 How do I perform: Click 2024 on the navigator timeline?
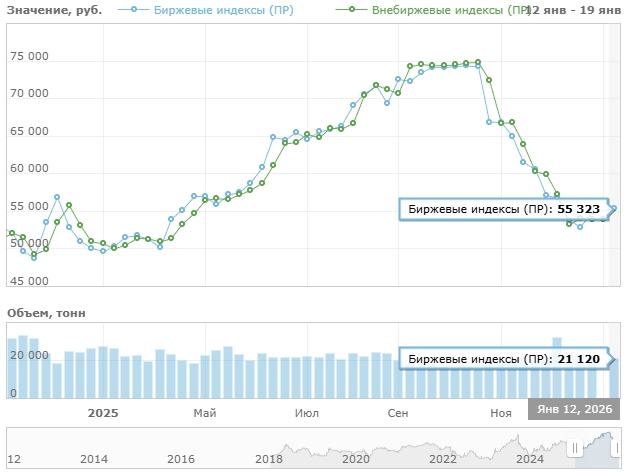[x=529, y=459]
